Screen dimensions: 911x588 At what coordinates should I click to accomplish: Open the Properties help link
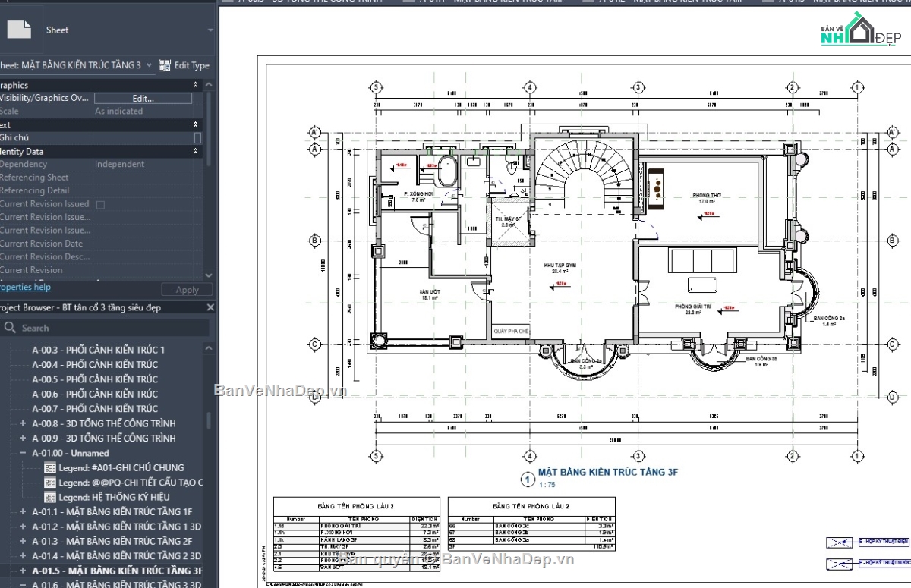(x=25, y=287)
